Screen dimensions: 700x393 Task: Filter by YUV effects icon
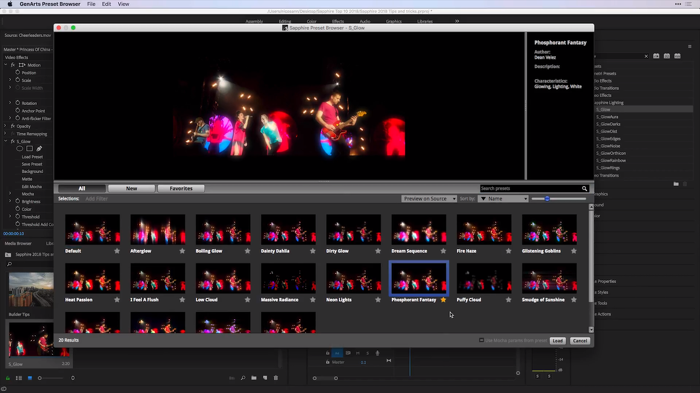678,56
